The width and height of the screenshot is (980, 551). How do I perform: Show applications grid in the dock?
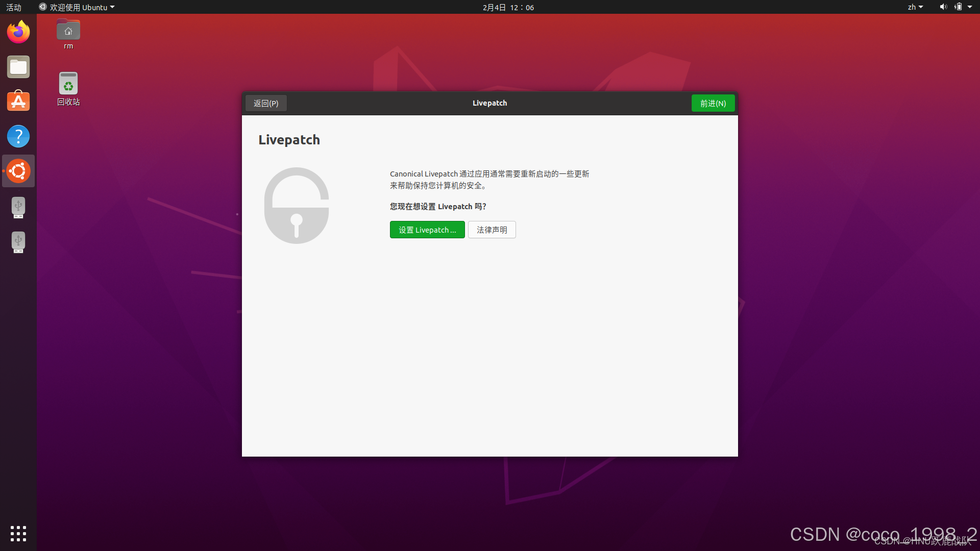(18, 534)
